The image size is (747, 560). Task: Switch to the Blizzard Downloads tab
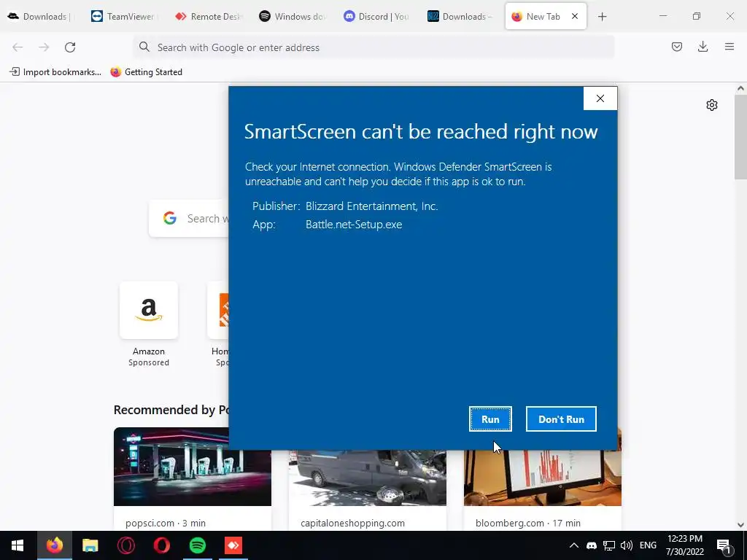(460, 17)
